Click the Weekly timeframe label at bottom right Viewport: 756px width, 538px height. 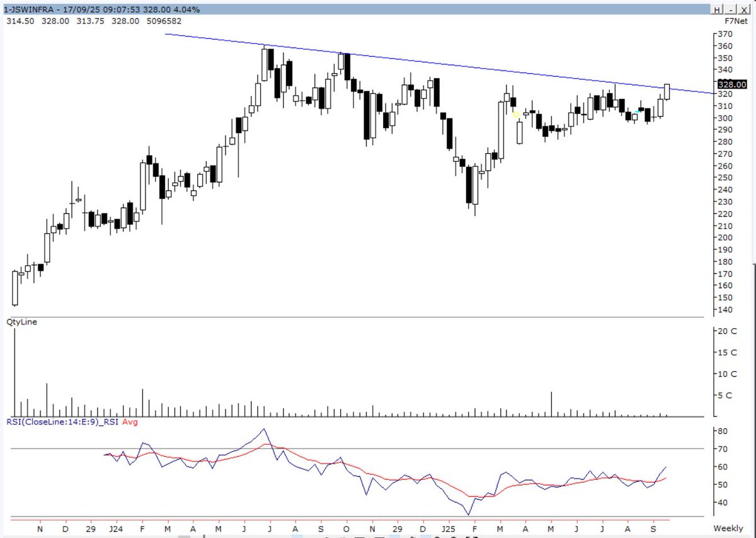[x=728, y=528]
